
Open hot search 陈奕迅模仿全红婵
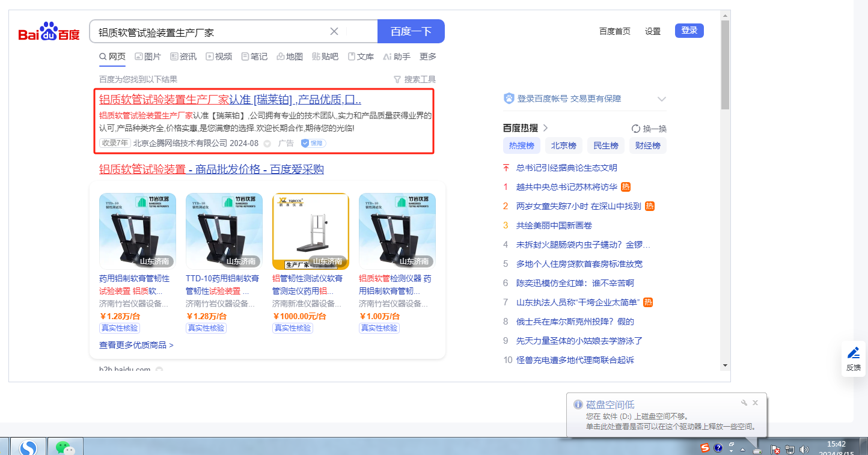pyautogui.click(x=575, y=283)
